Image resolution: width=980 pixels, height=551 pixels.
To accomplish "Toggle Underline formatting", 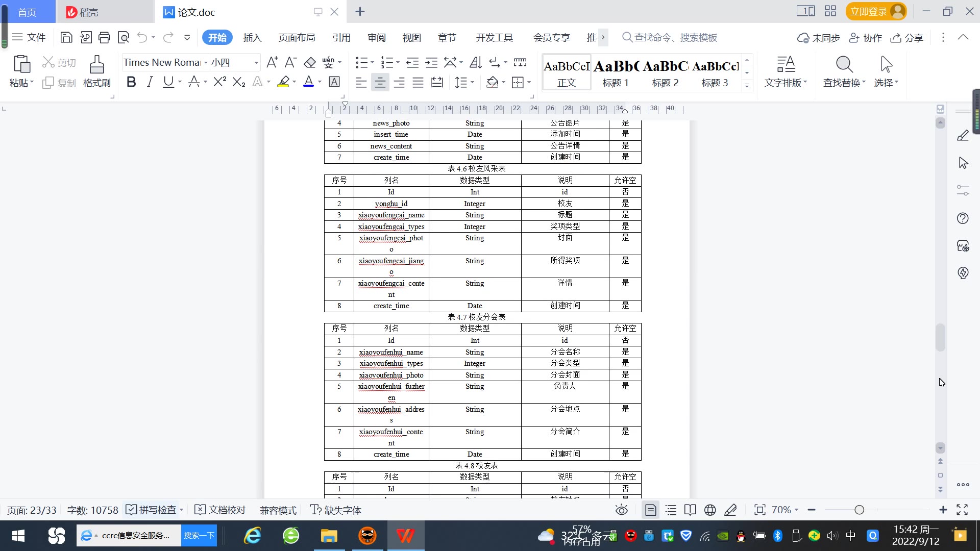I will pyautogui.click(x=168, y=82).
